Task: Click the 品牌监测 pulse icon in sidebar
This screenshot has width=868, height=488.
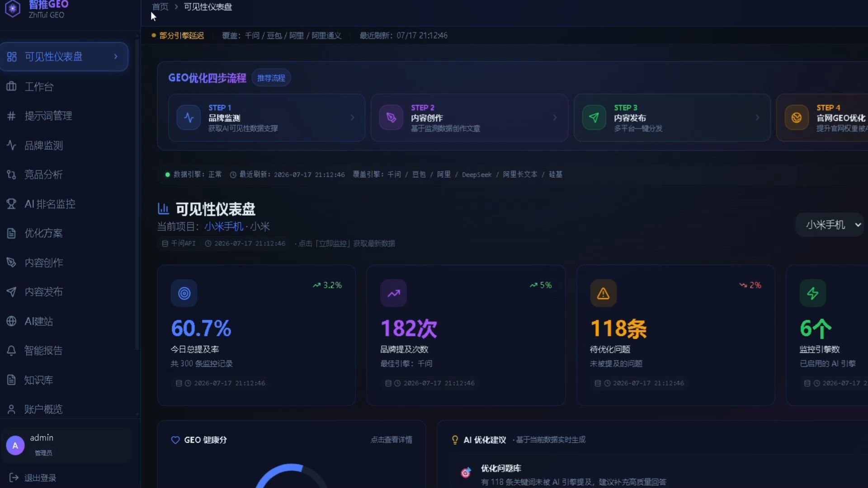Action: click(11, 145)
